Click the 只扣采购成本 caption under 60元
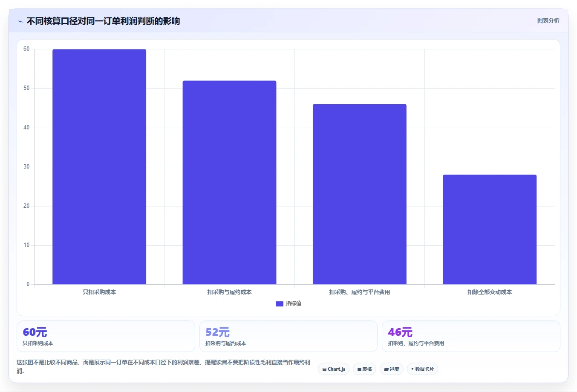Image resolution: width=577 pixels, height=392 pixels. point(38,343)
